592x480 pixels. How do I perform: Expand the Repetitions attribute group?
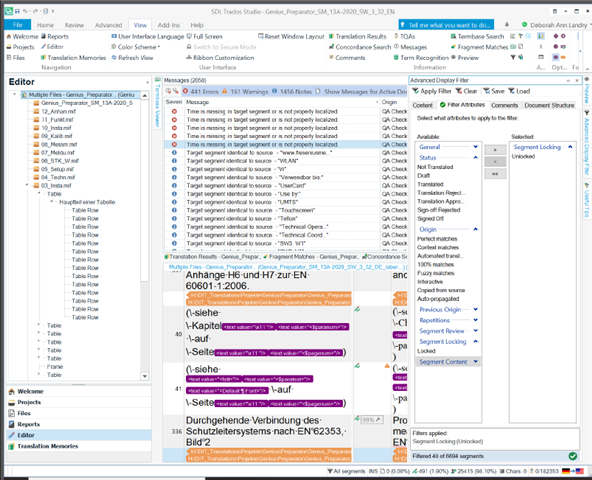(x=476, y=320)
